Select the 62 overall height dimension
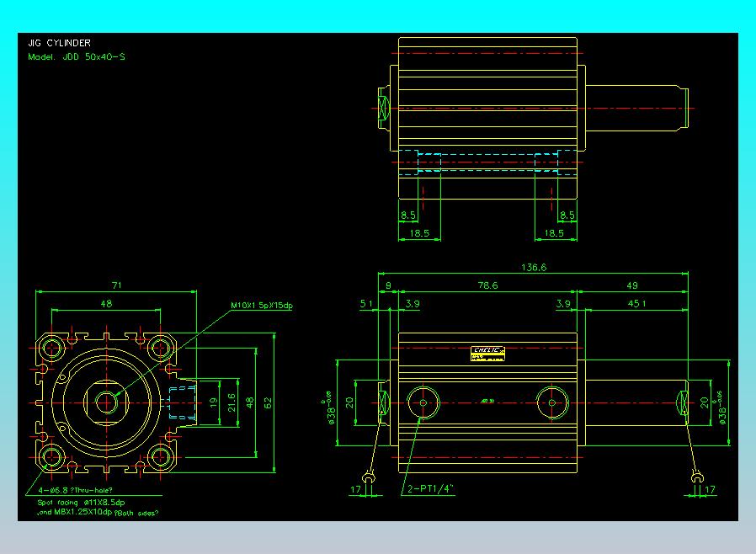This screenshot has height=554, width=756. pos(268,402)
